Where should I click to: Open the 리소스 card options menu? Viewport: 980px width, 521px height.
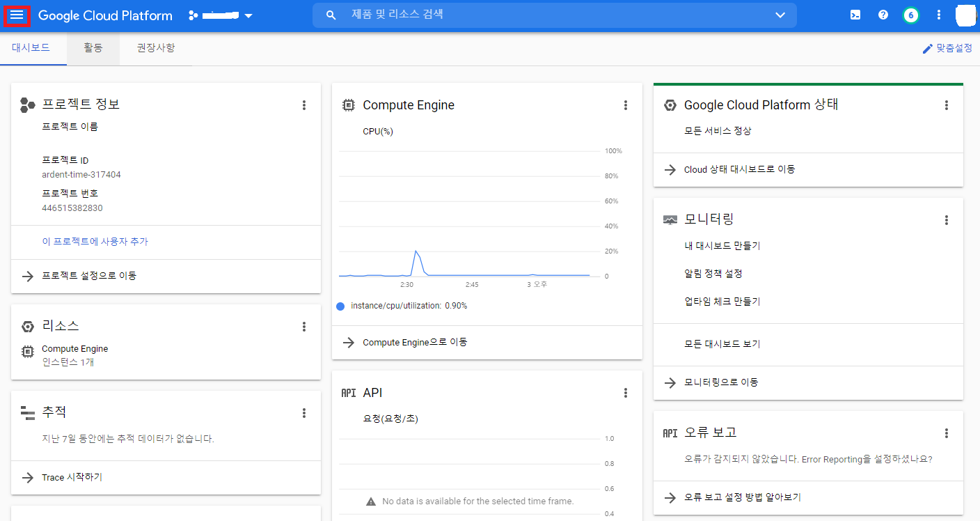pos(303,327)
